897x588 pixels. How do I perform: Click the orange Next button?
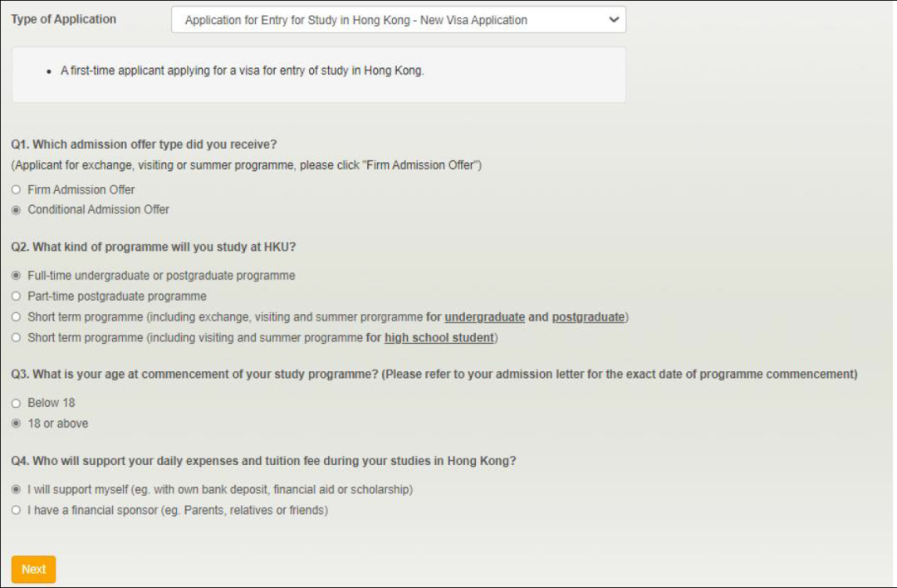(34, 569)
